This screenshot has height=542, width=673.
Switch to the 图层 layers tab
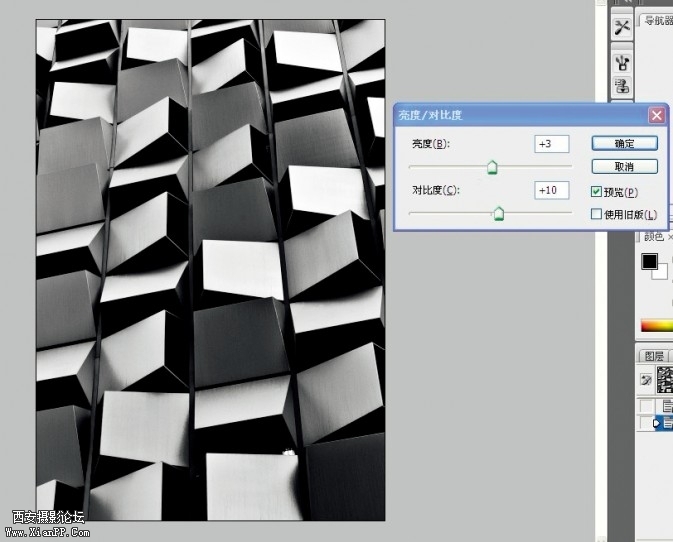pyautogui.click(x=654, y=356)
